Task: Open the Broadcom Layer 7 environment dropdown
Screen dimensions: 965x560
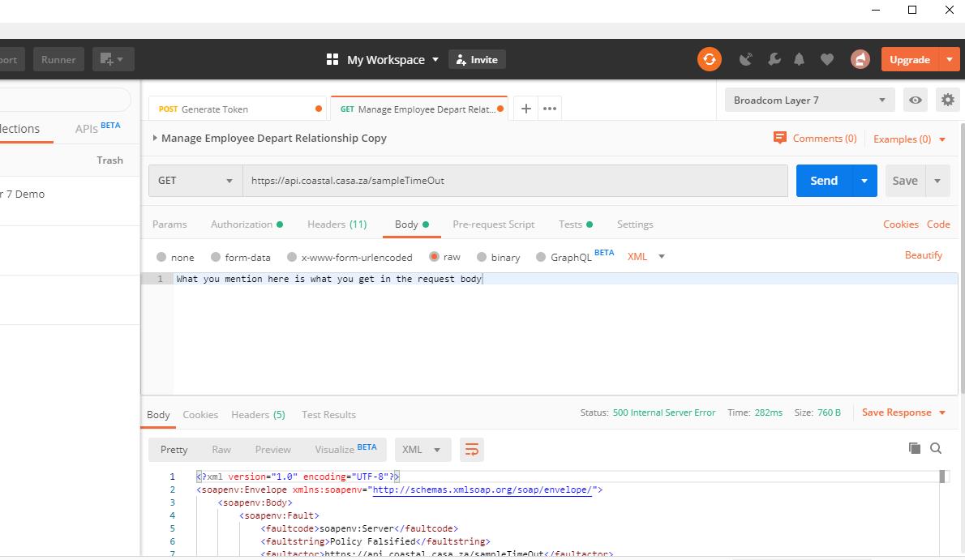Action: (x=808, y=99)
